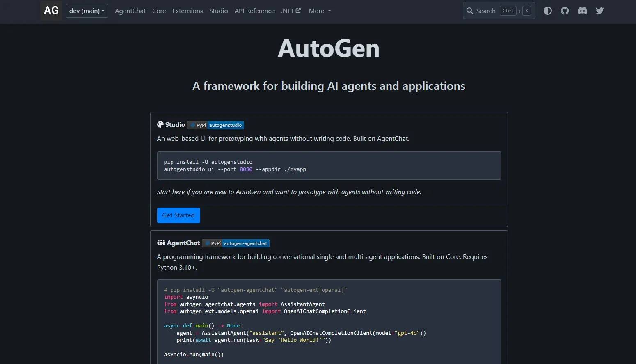Open the GitHub repository icon
The image size is (636, 364).
(x=565, y=11)
